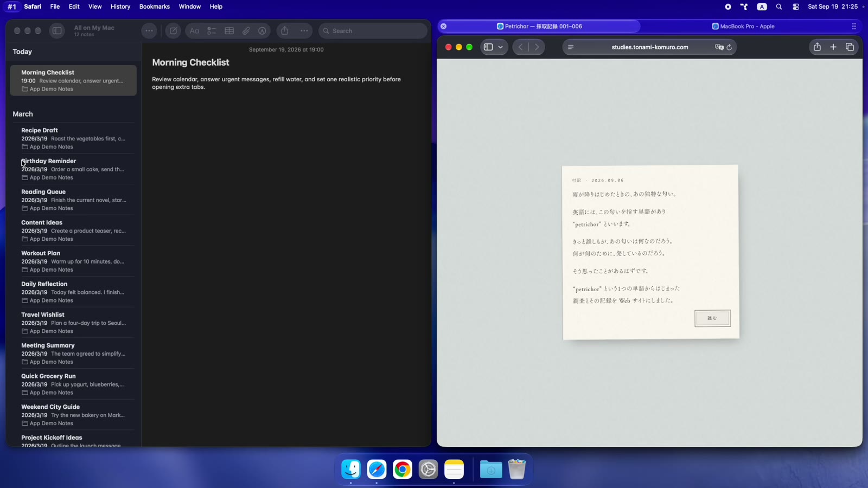The image size is (868, 488).
Task: Open the date and time in menu bar
Action: pos(833,7)
